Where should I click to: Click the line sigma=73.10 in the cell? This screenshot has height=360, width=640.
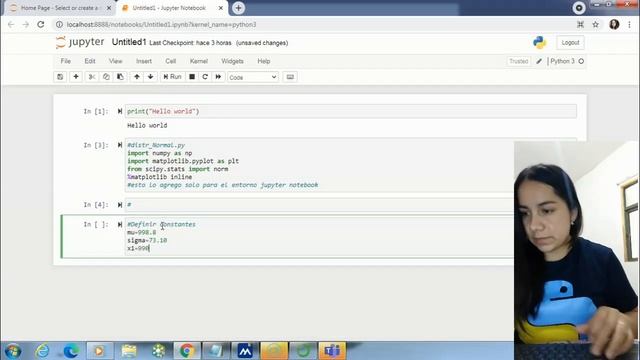(147, 240)
